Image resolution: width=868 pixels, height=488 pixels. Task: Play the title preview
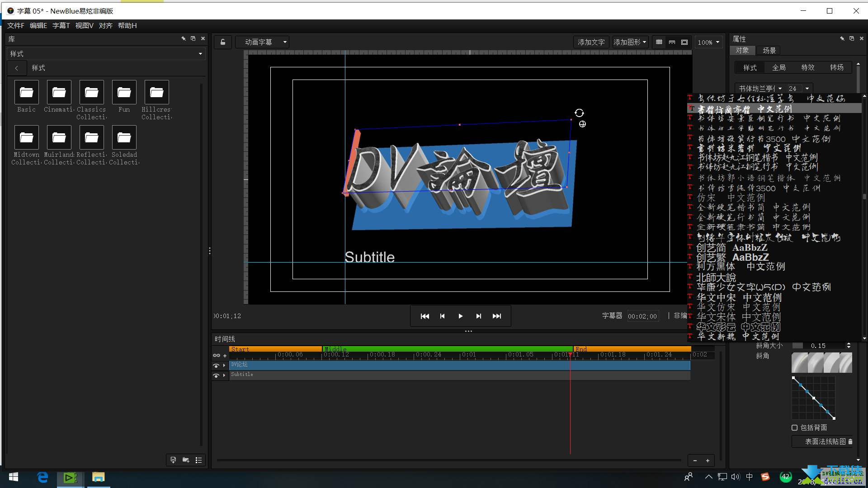click(x=460, y=316)
